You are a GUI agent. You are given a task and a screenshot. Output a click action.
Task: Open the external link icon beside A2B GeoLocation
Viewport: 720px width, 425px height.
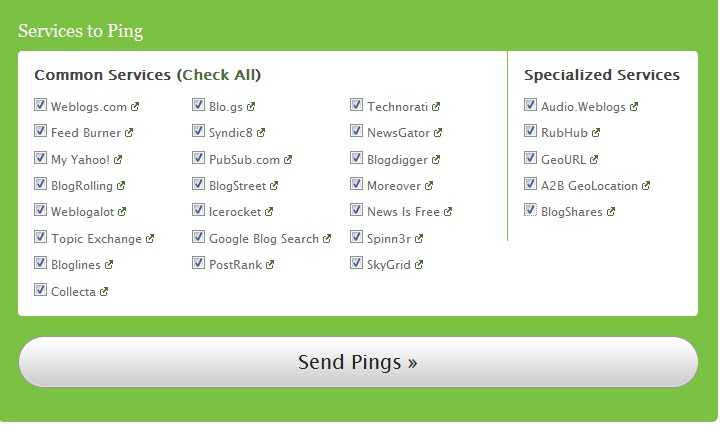pyautogui.click(x=646, y=186)
